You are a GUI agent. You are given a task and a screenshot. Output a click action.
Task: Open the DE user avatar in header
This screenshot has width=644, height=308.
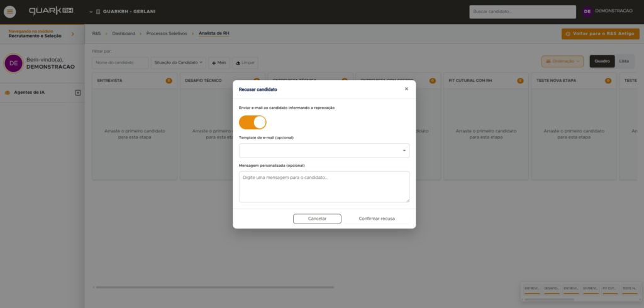point(587,11)
